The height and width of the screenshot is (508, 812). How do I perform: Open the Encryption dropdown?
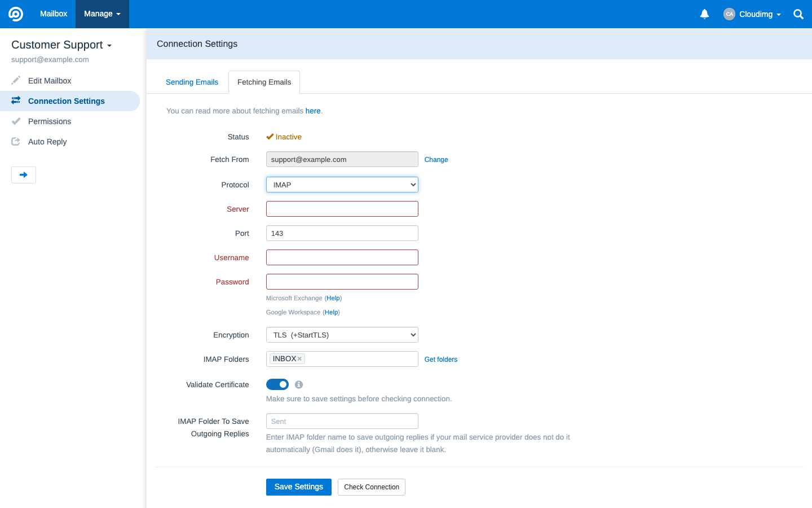(342, 335)
